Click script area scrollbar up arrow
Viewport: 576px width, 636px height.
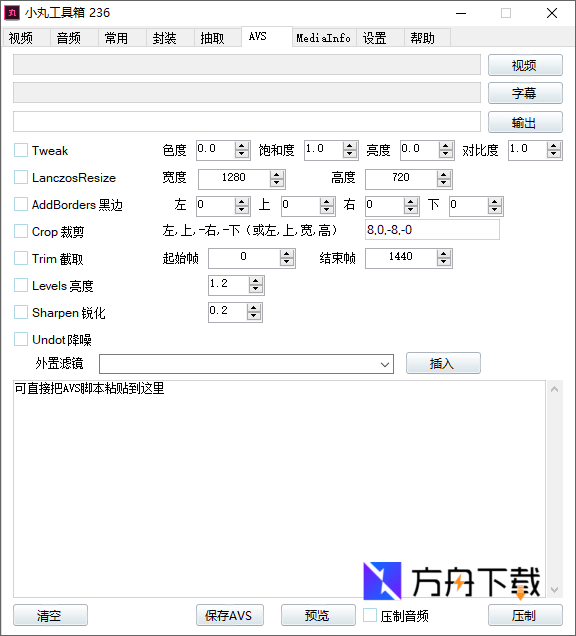click(x=555, y=389)
